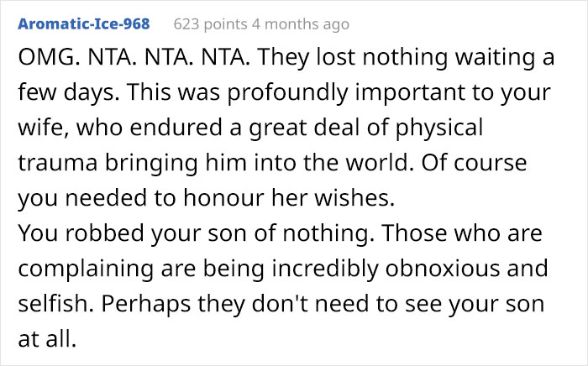Click the 4 months ago timestamp

click(301, 24)
